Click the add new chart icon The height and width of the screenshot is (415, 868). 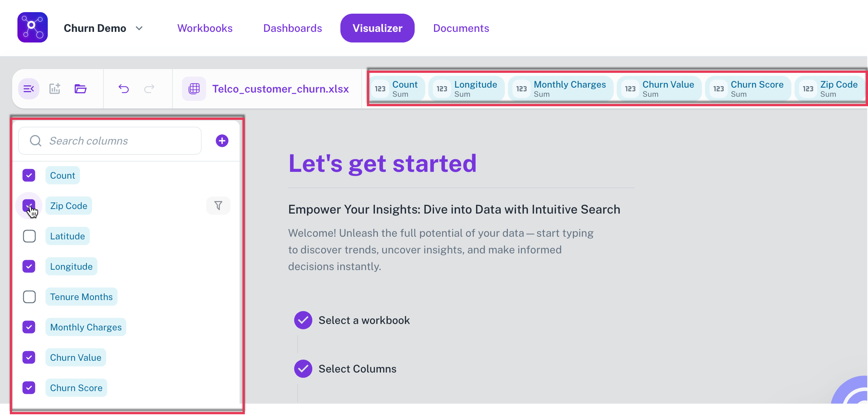pyautogui.click(x=55, y=89)
